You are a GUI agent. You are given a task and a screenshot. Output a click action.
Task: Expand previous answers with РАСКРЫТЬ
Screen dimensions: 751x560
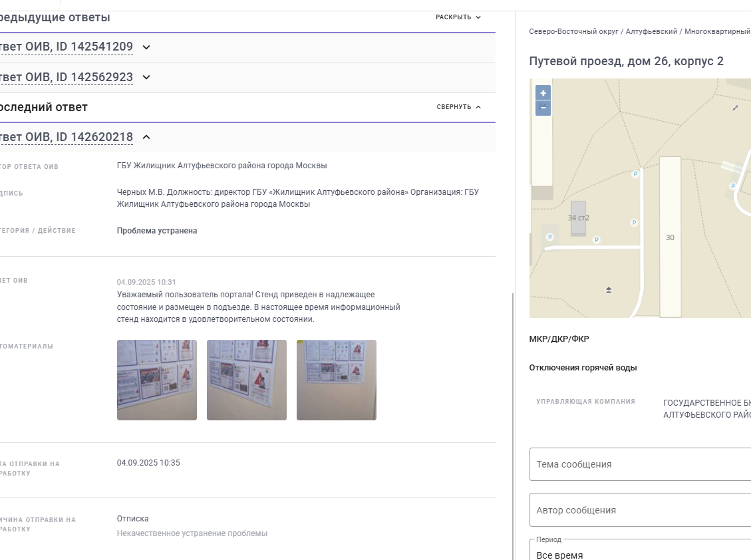(x=458, y=17)
